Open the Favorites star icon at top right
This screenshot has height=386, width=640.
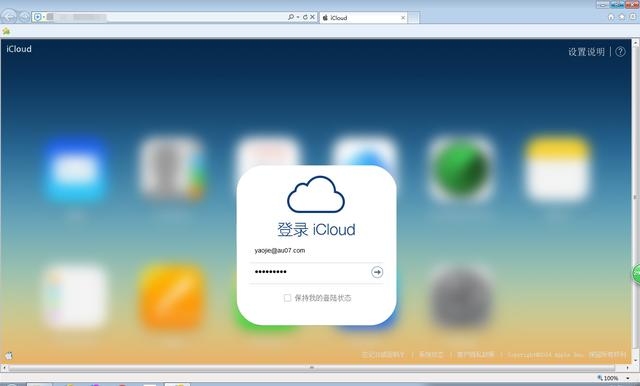tap(621, 17)
